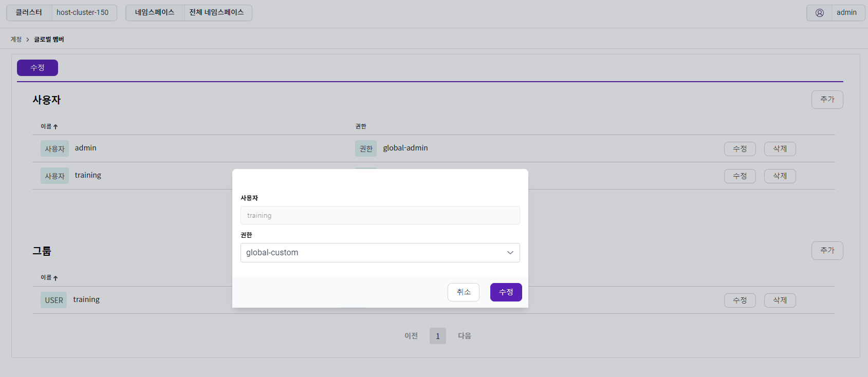Cancel the dialog with the 취소 button
The width and height of the screenshot is (868, 377).
[464, 292]
